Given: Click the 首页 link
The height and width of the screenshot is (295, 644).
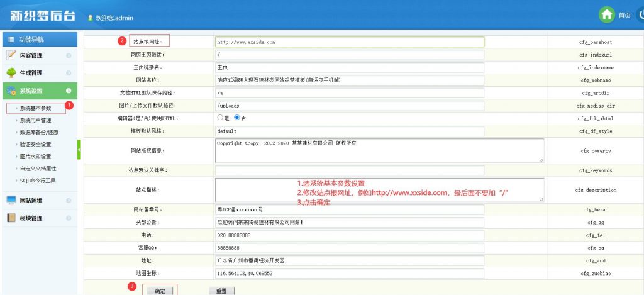Looking at the screenshot, I should [x=625, y=16].
